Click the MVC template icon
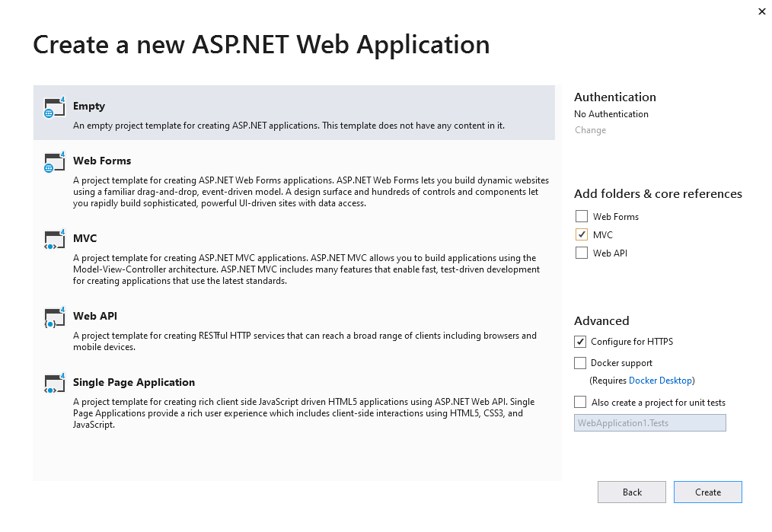 (54, 240)
